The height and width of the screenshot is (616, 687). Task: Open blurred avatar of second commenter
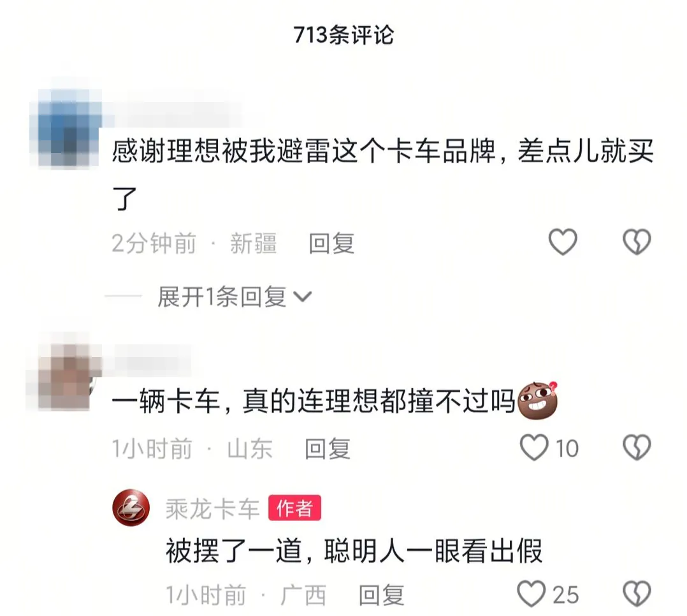point(64,377)
